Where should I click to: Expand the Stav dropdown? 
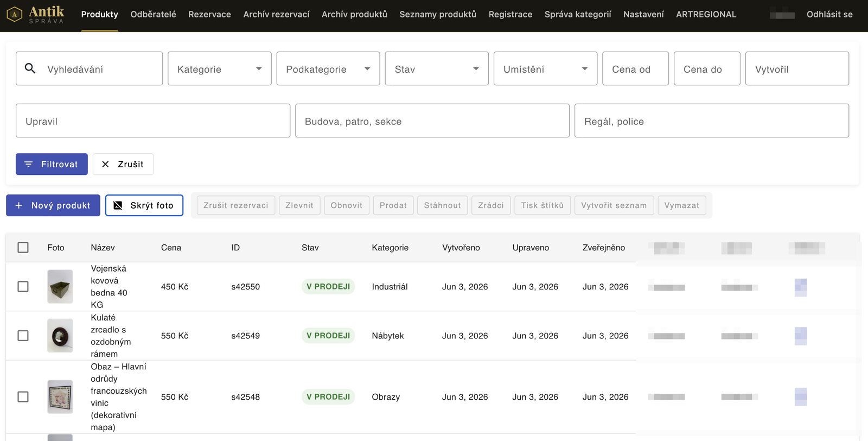(x=437, y=68)
